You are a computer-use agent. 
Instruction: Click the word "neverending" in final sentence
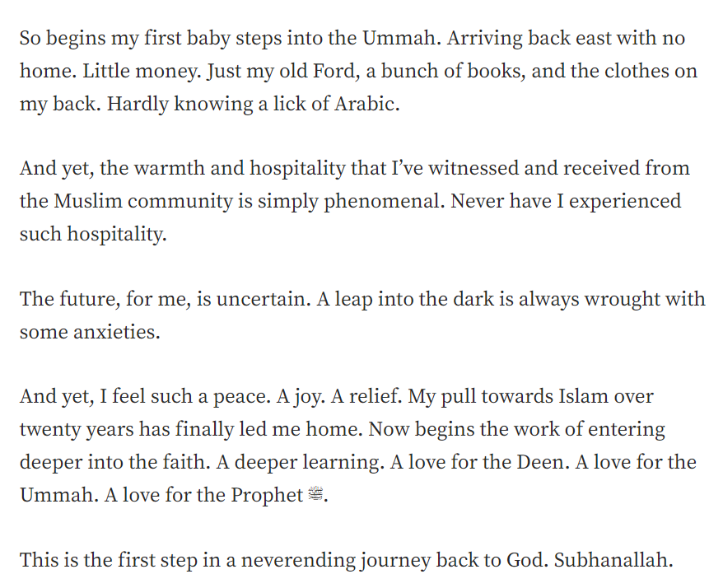(298, 560)
